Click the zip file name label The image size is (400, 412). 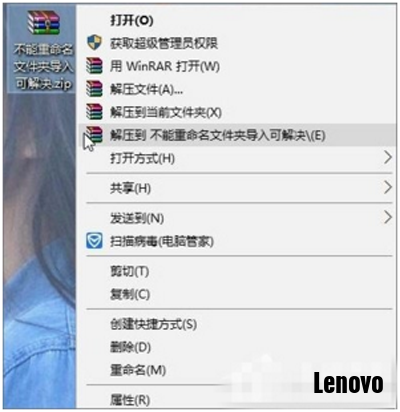tap(43, 67)
